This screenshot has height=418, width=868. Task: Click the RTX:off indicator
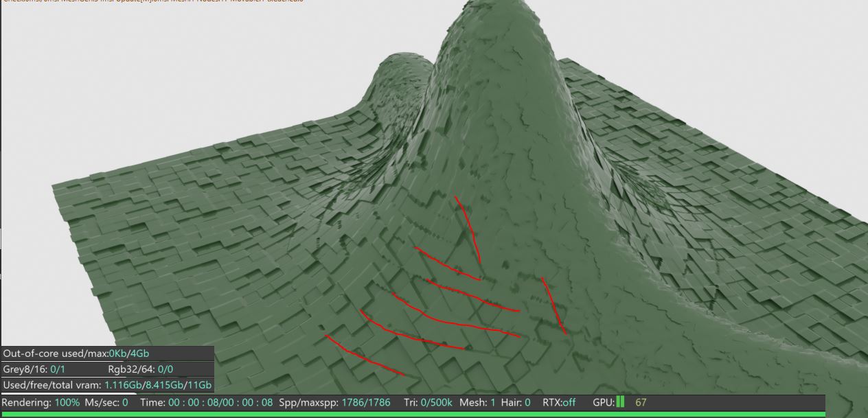(x=559, y=402)
